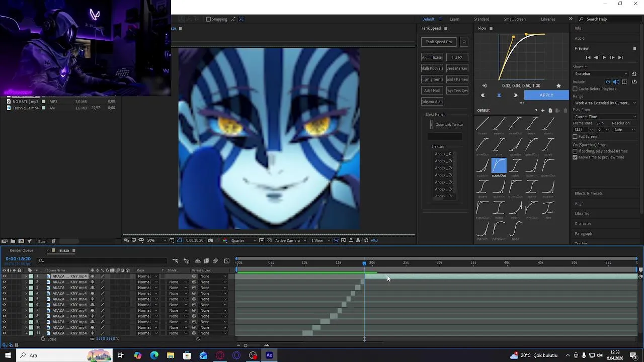The height and width of the screenshot is (362, 644).
Task: Delete selected project item trash icon
Action: (54, 241)
